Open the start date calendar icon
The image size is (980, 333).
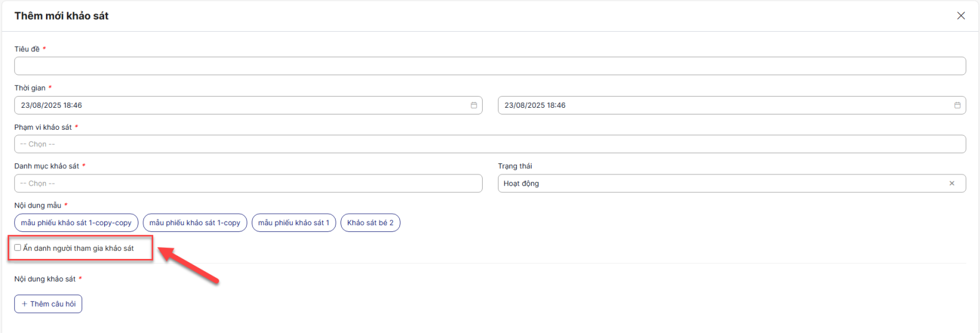[x=473, y=105]
